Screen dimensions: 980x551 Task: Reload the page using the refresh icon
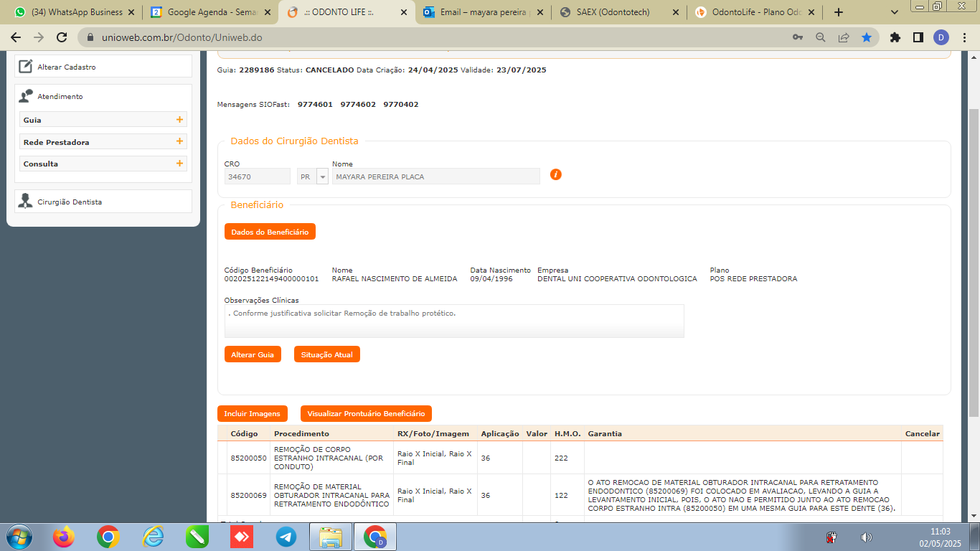coord(62,37)
